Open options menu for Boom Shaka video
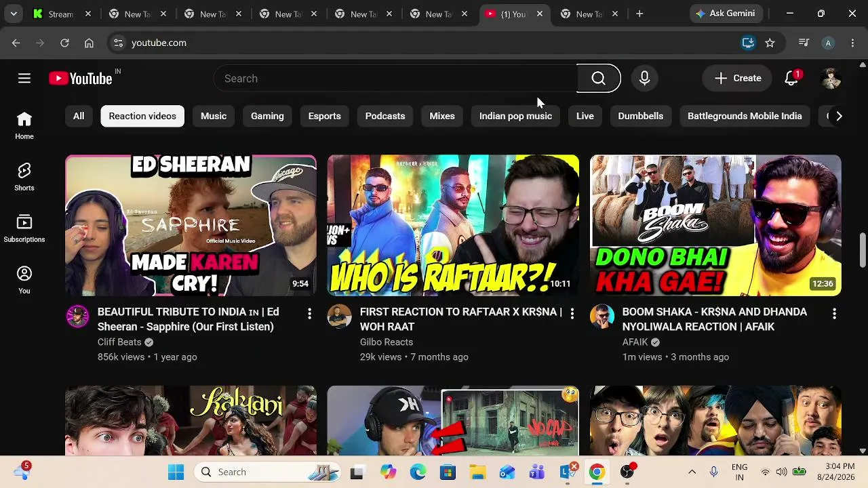The width and height of the screenshot is (868, 488). click(834, 313)
